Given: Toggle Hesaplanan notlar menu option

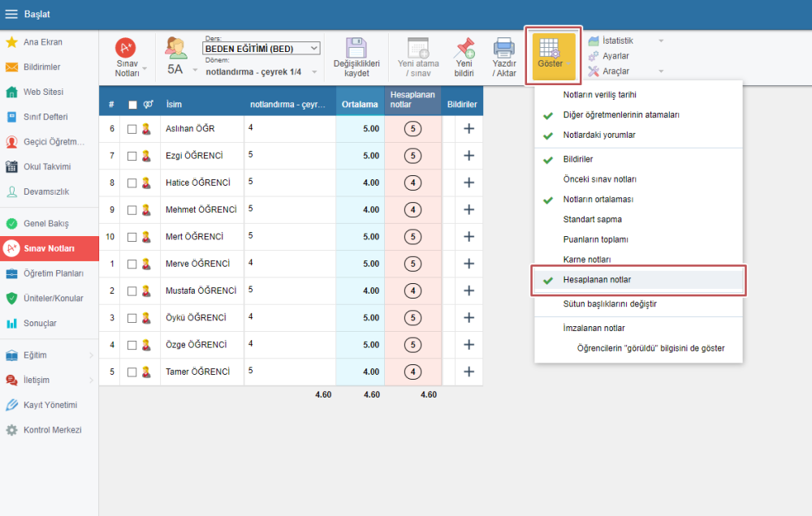Looking at the screenshot, I should tap(597, 280).
